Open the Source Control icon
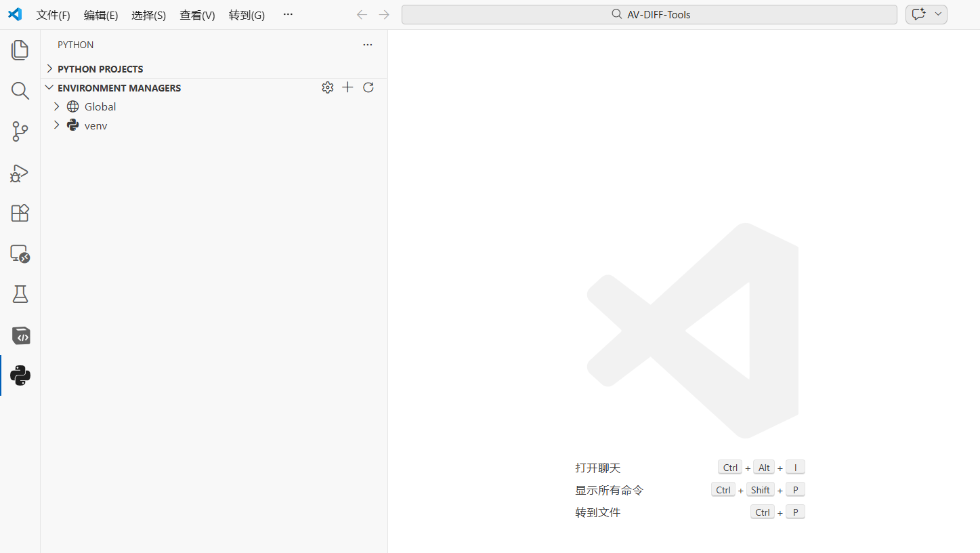Image resolution: width=980 pixels, height=553 pixels. pos(20,131)
